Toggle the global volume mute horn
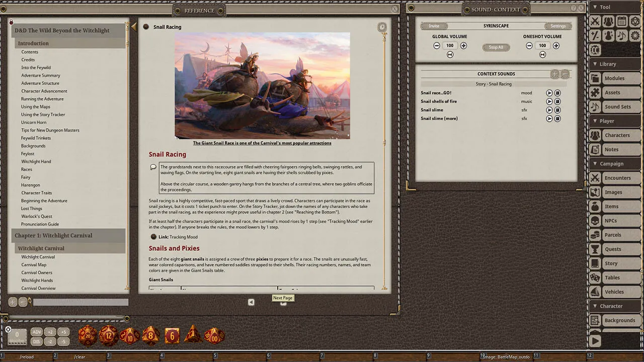Image resolution: width=644 pixels, height=362 pixels. 450,54
